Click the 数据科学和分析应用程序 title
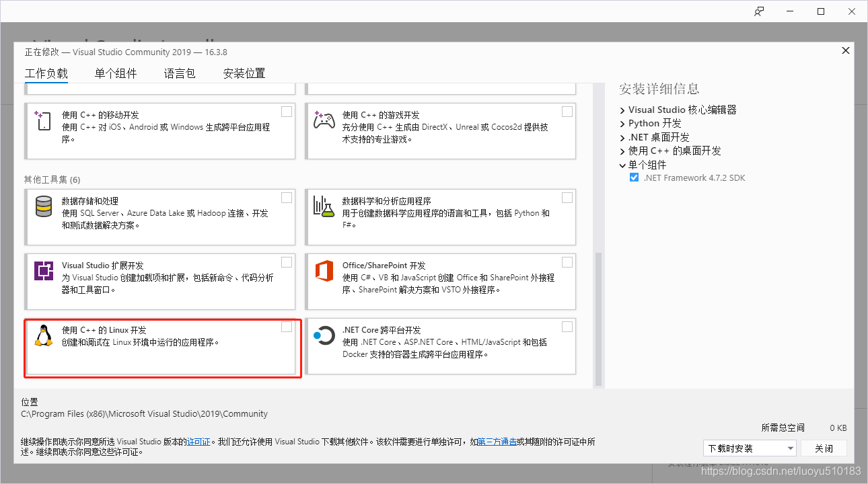 pyautogui.click(x=387, y=201)
